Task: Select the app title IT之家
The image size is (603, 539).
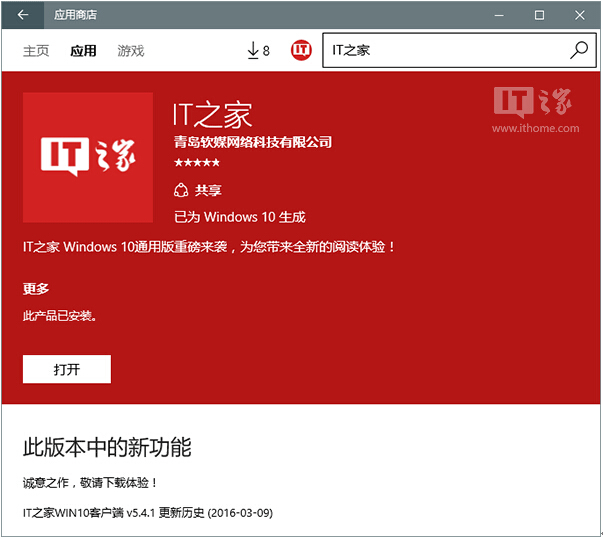Action: pyautogui.click(x=212, y=115)
